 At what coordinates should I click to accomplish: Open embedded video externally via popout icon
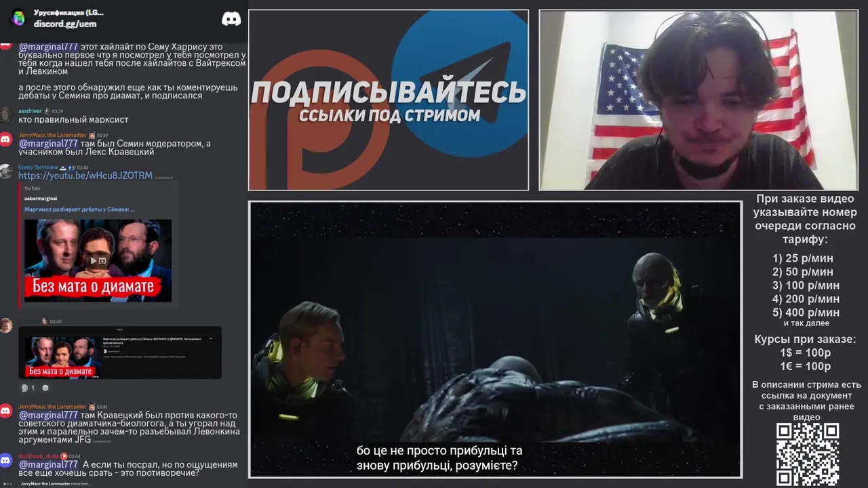pyautogui.click(x=103, y=260)
